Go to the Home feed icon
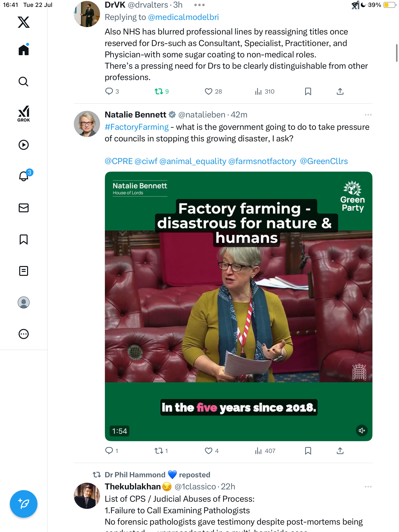The image size is (399, 532). tap(24, 50)
